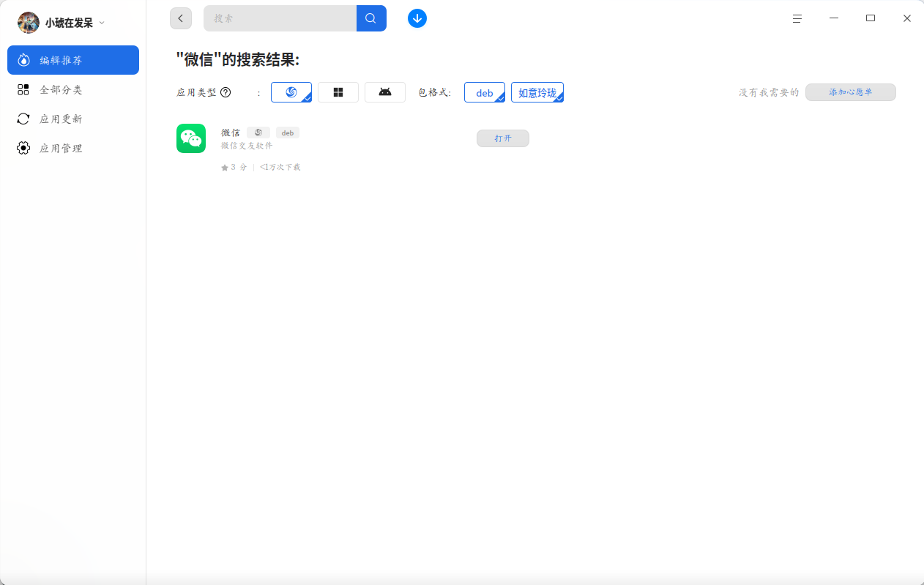Toggle the 如意玲珑 package format filter

(x=537, y=92)
